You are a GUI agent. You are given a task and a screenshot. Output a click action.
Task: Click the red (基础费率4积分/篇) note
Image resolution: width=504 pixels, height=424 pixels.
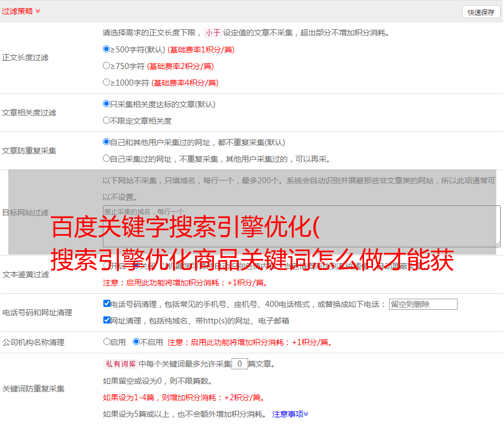185,83
